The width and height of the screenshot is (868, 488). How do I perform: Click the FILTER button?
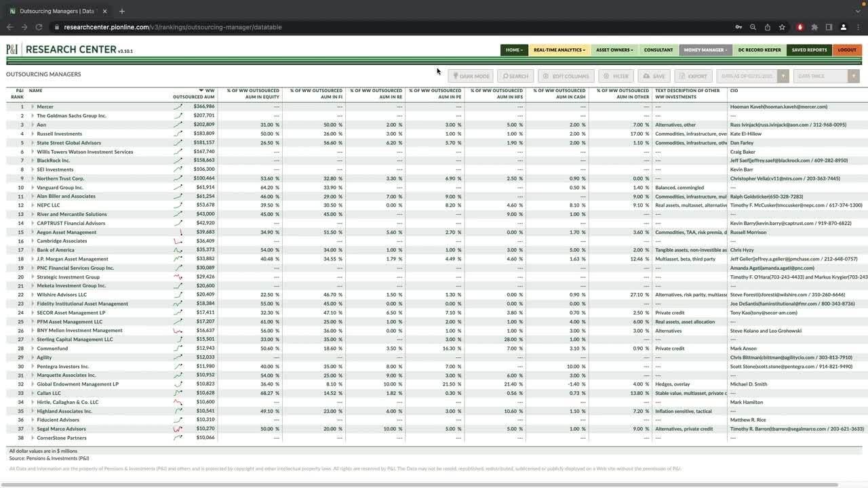[616, 76]
